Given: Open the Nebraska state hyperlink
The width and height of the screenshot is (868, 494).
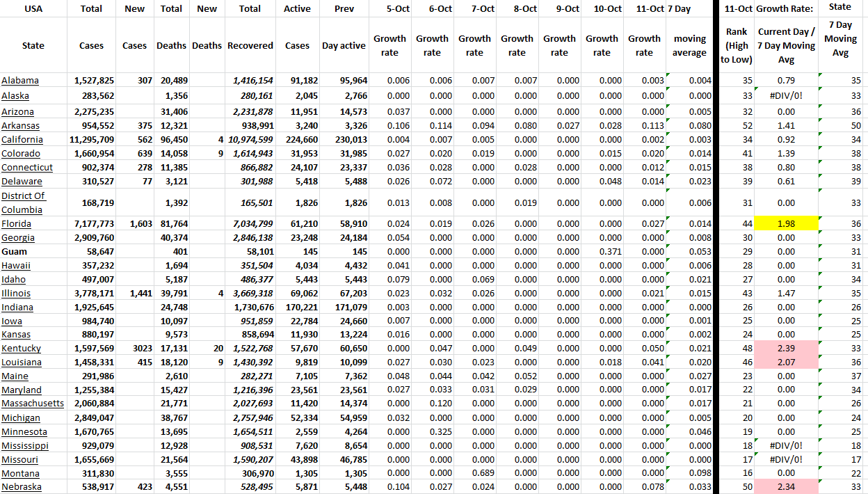Looking at the screenshot, I should pyautogui.click(x=22, y=487).
